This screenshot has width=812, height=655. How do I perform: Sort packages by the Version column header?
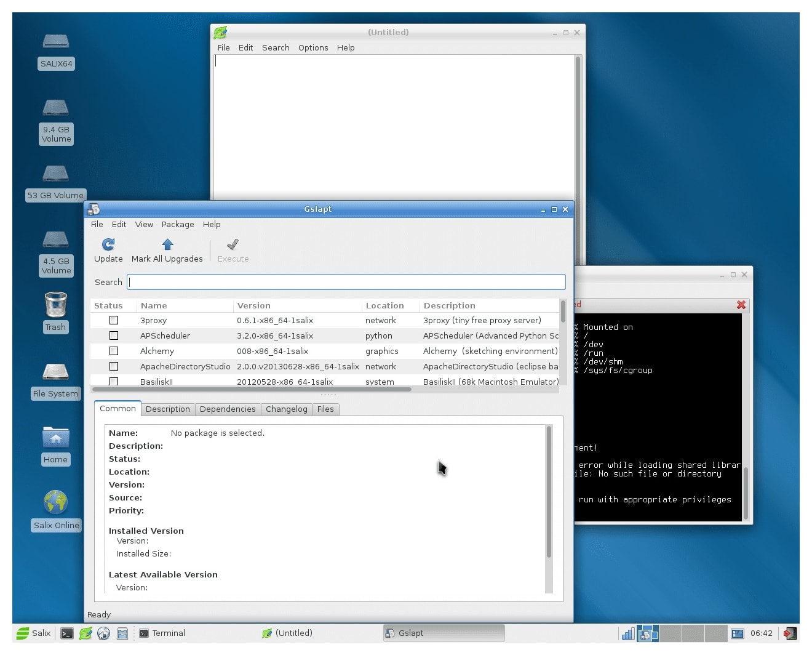pos(298,305)
